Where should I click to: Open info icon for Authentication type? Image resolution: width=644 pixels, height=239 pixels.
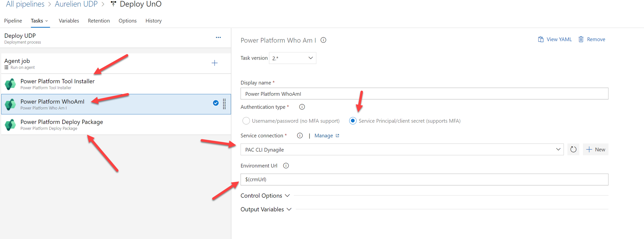tap(302, 107)
